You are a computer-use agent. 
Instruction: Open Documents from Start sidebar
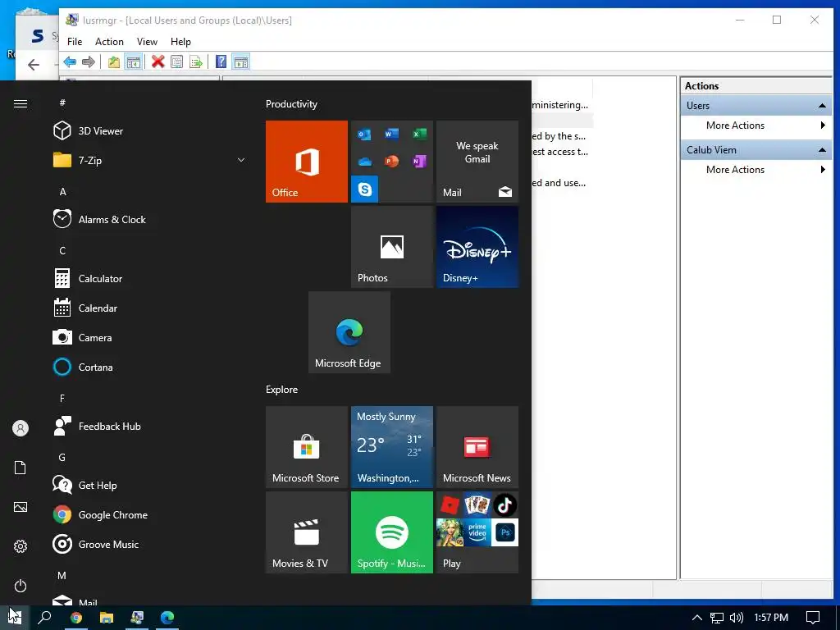click(x=21, y=468)
